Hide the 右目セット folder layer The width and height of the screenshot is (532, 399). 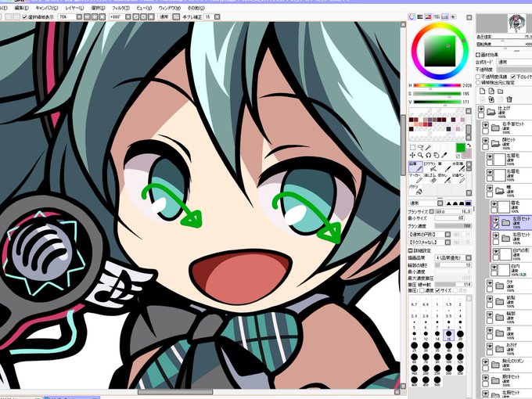(x=496, y=235)
